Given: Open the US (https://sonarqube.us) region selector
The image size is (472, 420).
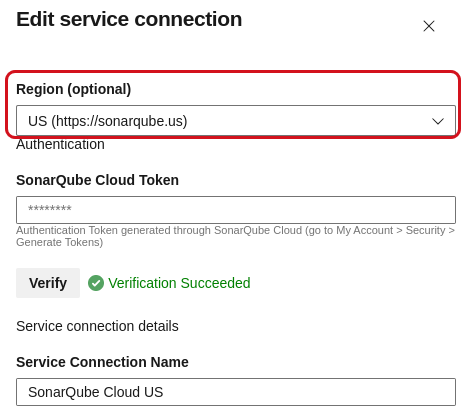Looking at the screenshot, I should tap(236, 121).
